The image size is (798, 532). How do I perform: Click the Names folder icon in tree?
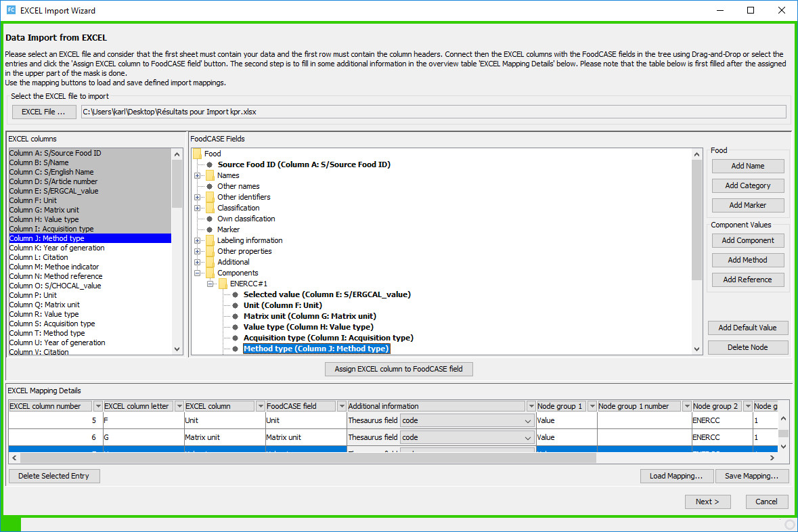210,175
